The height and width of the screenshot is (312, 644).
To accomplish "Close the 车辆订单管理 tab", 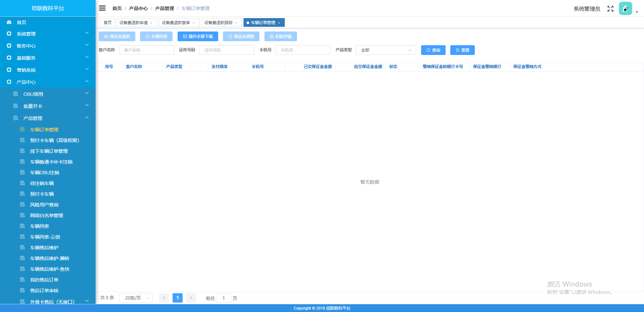I will [279, 23].
